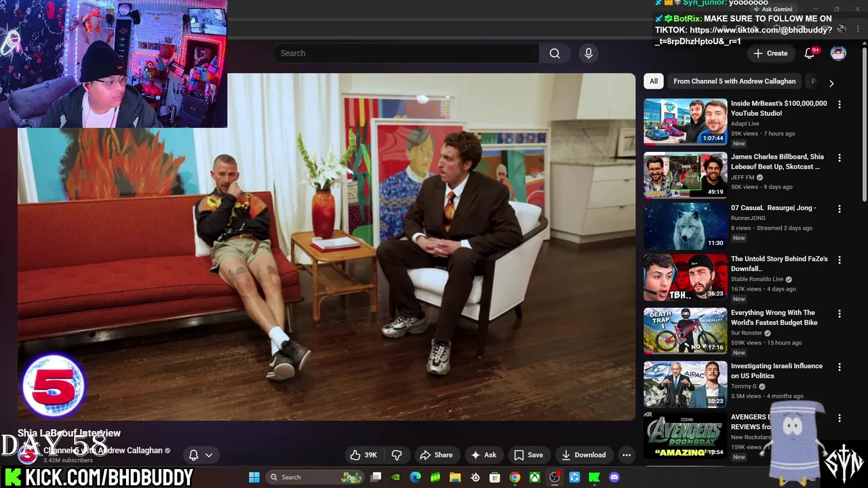Open Microsoft Store from taskbar

point(495,477)
